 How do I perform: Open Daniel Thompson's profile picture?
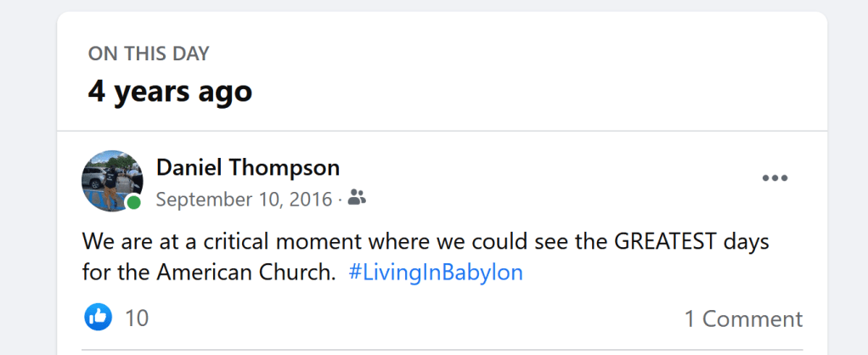click(x=111, y=180)
